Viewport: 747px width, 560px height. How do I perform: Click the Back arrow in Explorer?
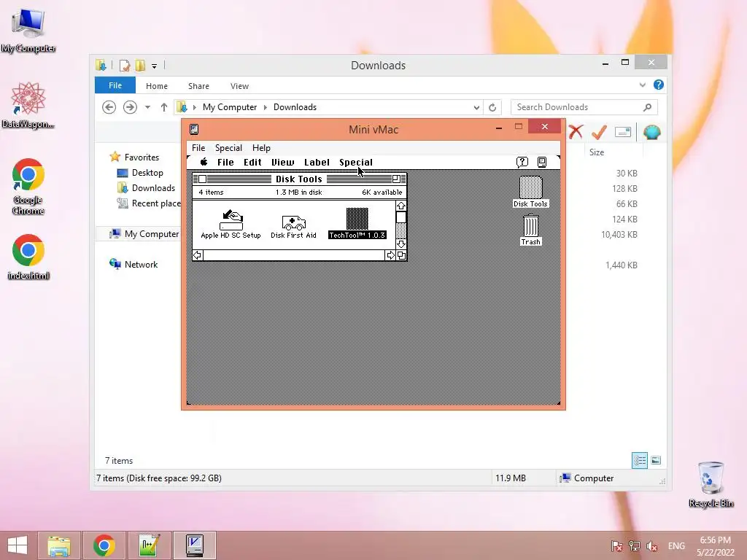click(109, 107)
